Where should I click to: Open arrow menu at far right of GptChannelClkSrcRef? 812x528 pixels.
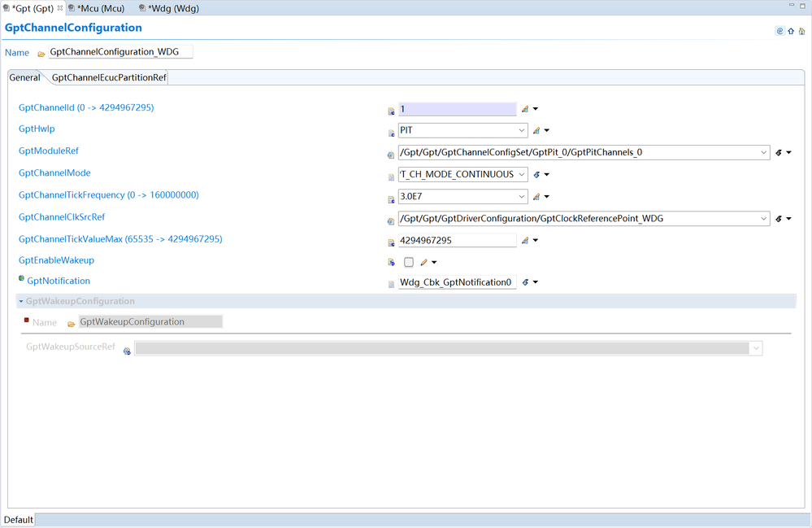point(788,219)
